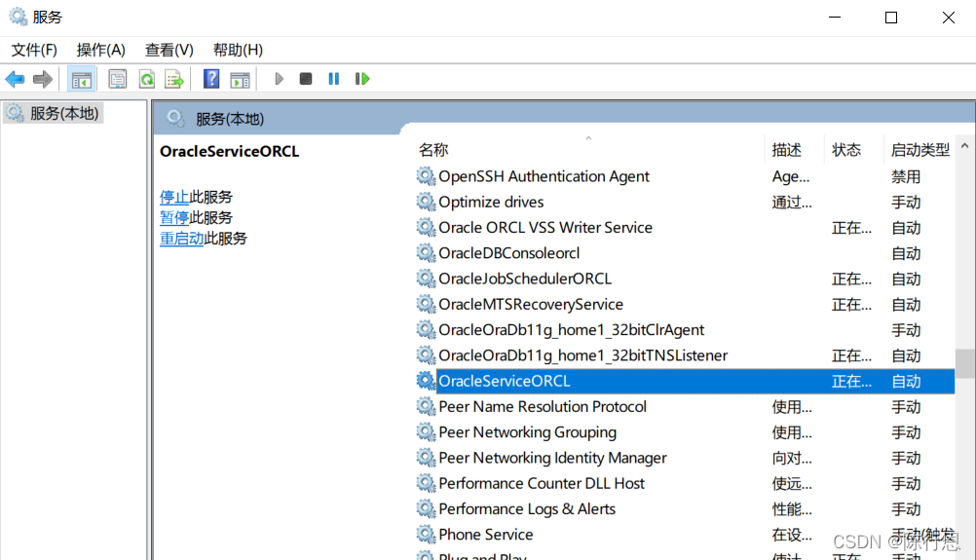Click gear icon beside Performance Logs & Alerts
Screen dimensions: 976x560
426,509
